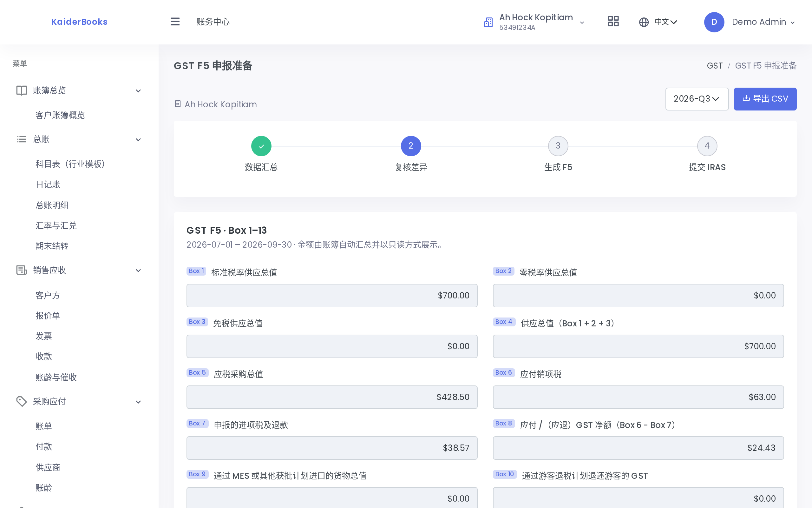
Task: Open 发票 in sidebar
Action: coord(44,336)
